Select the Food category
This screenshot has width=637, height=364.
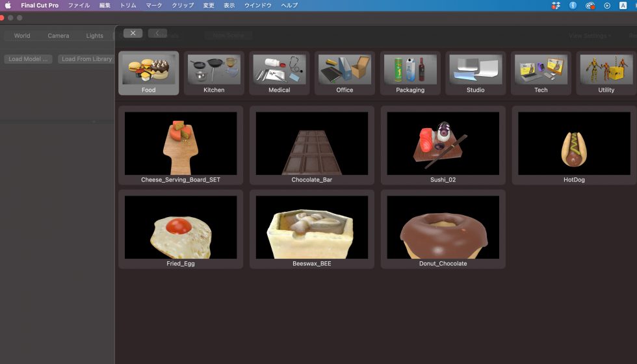(148, 73)
